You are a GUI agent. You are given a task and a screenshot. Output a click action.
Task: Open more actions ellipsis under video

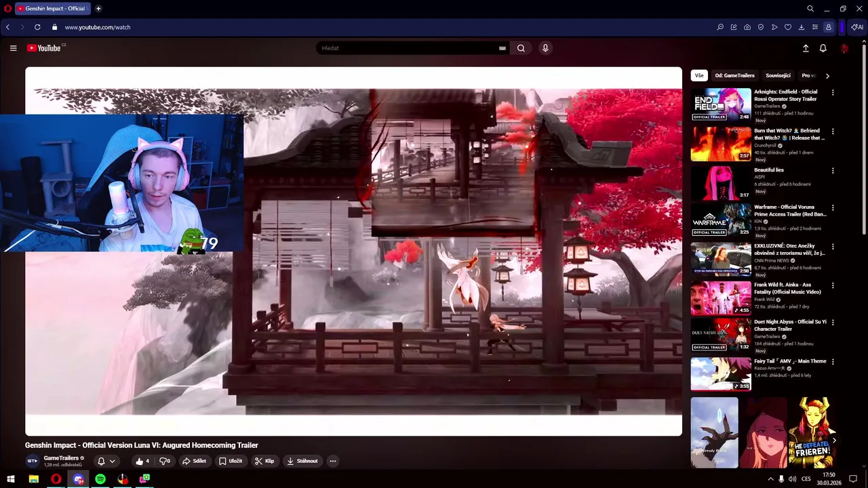point(333,461)
